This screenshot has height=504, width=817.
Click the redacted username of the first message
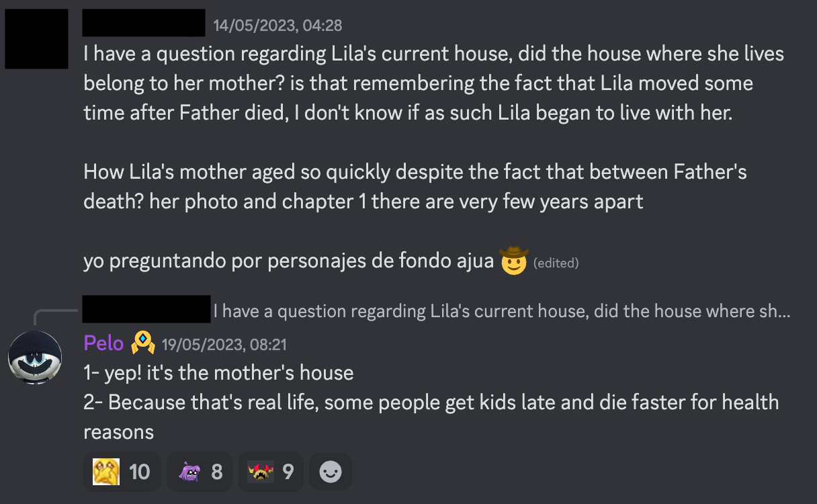[x=143, y=23]
